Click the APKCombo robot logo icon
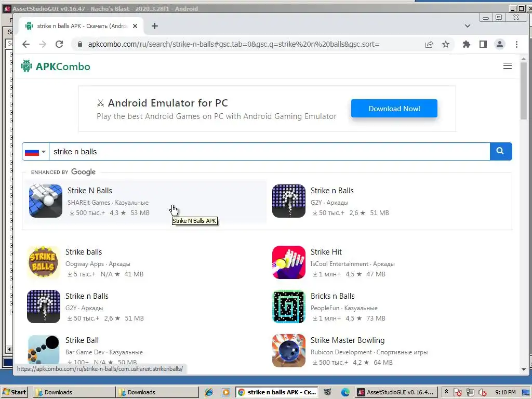The image size is (532, 399). [26, 66]
